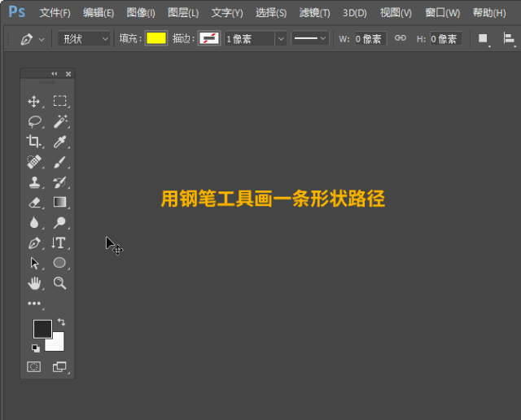Open path operations square icon
Image resolution: width=521 pixels, height=420 pixels.
(484, 39)
